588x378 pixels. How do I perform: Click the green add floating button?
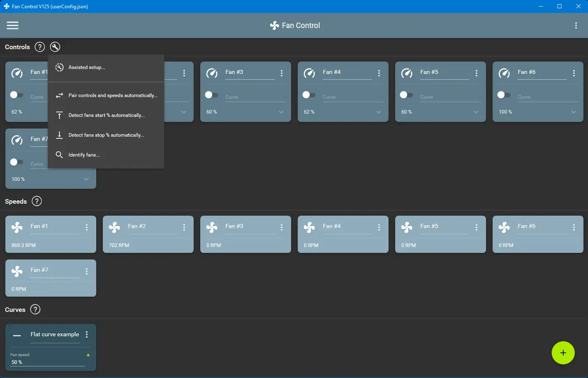563,353
